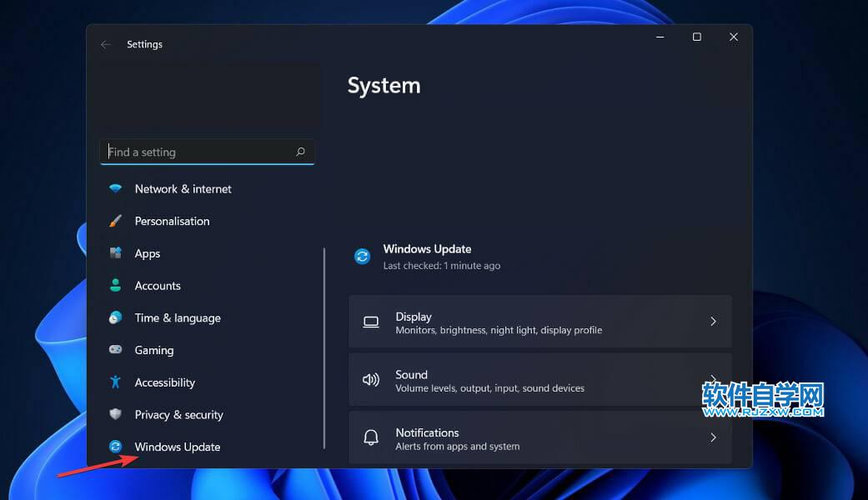
Task: Expand Display settings chevron
Action: click(713, 322)
